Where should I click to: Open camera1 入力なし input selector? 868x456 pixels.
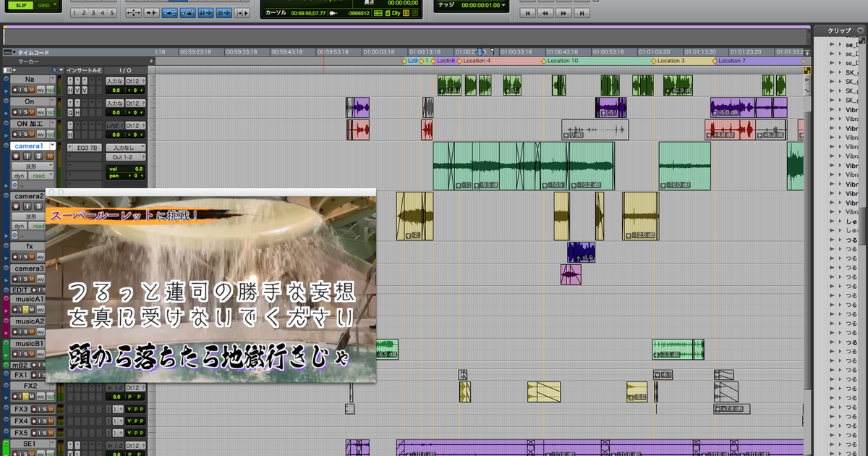pos(125,148)
